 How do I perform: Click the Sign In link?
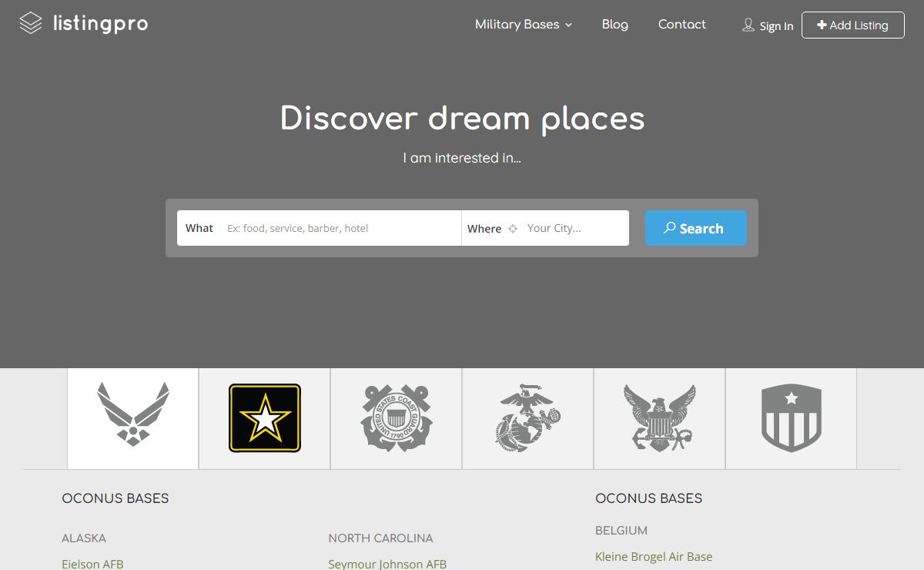[x=776, y=26]
